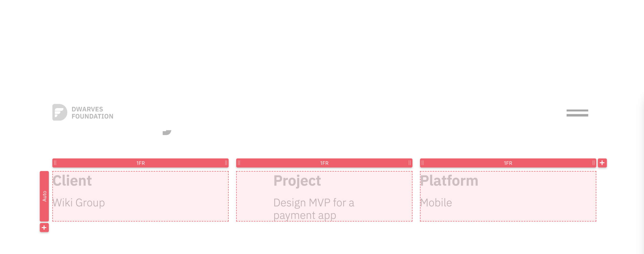Grab the left handle of third 1FR column

point(423,163)
